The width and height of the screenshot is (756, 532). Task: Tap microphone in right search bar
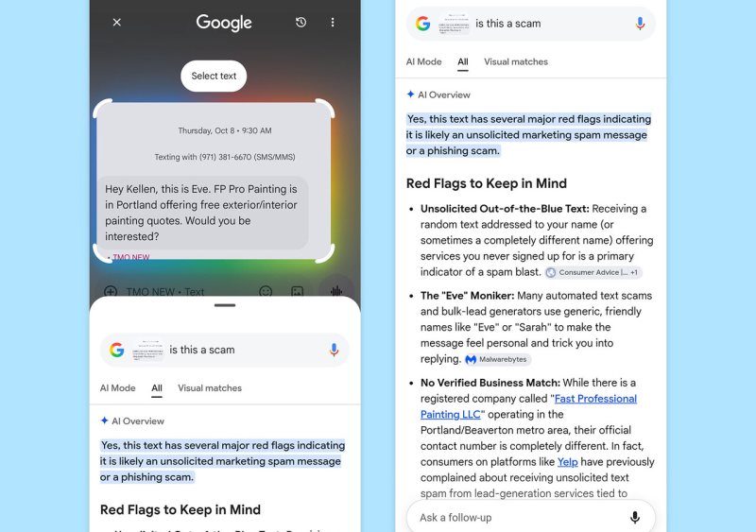coord(640,24)
